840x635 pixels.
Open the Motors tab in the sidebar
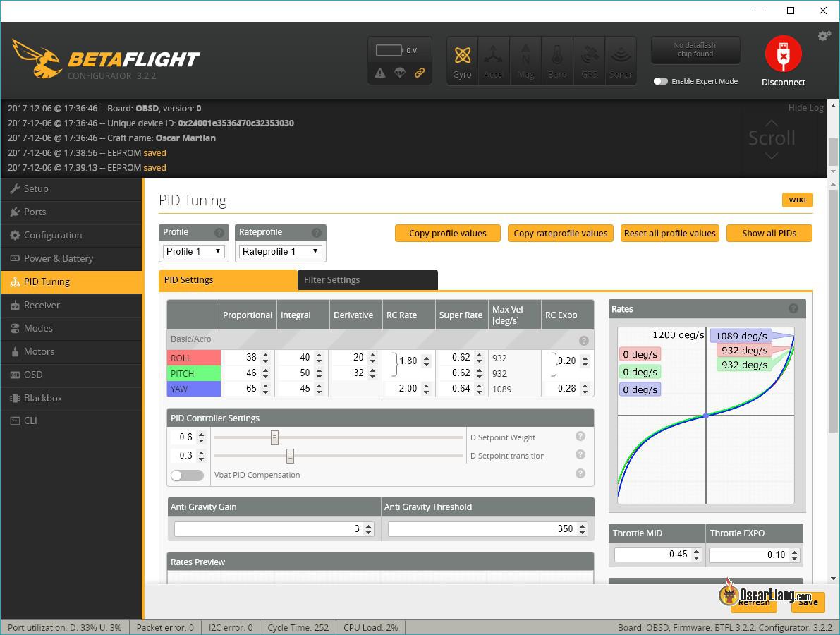pos(39,351)
